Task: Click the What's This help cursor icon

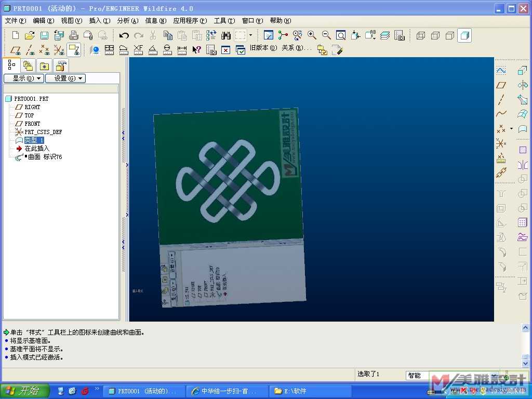Action: point(196,50)
